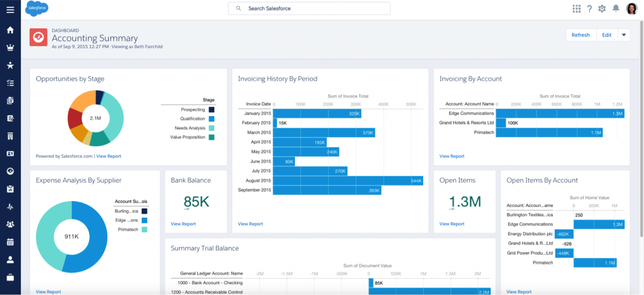Screen dimensions: 644x295
Task: Open View Report under Bank Balance
Action: tap(183, 224)
